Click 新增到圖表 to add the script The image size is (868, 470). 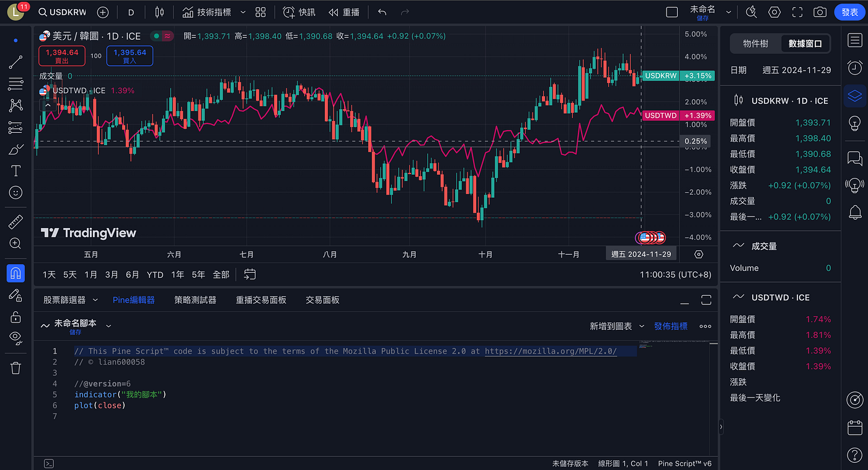[x=611, y=326]
